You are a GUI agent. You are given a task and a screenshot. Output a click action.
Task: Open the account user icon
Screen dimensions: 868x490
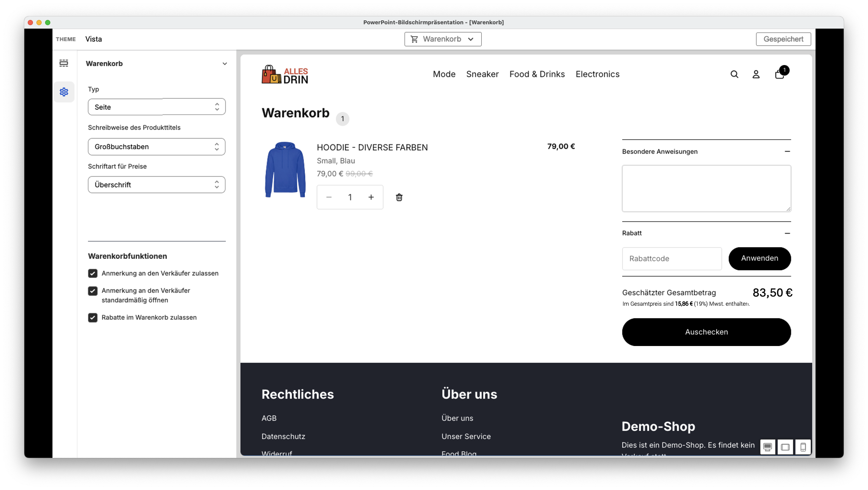click(x=756, y=75)
